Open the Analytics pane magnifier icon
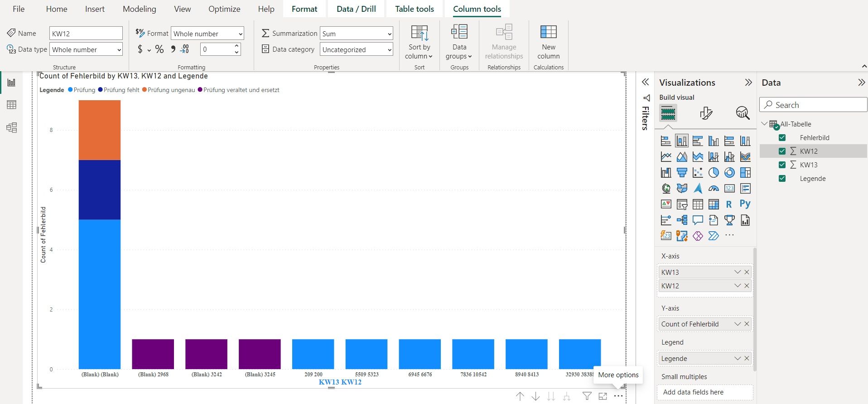 pos(743,112)
